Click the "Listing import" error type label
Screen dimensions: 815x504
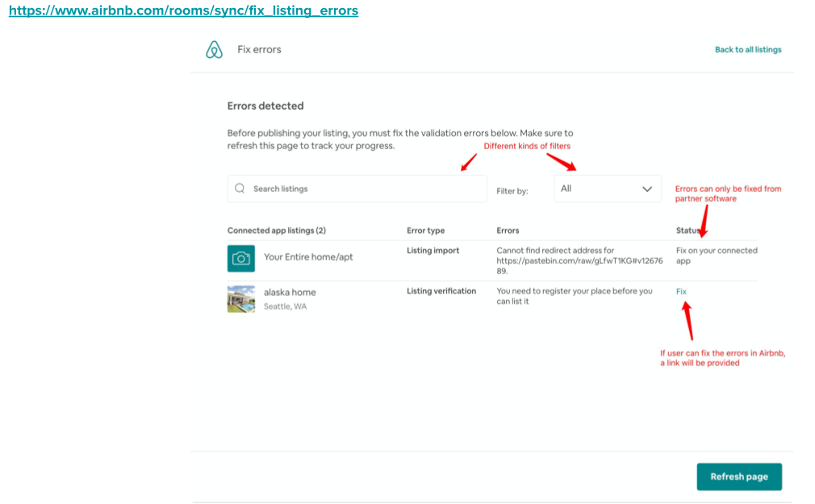pos(433,251)
